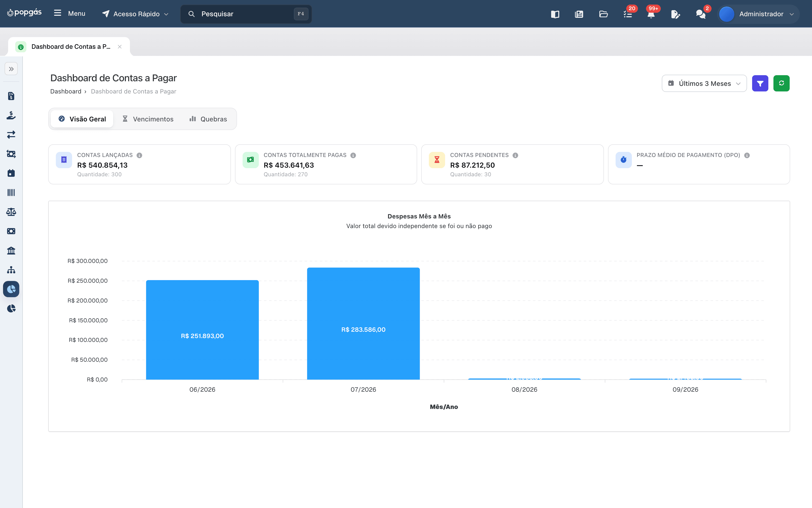Click the Administrador avatar circle
The width and height of the screenshot is (812, 508).
[727, 14]
